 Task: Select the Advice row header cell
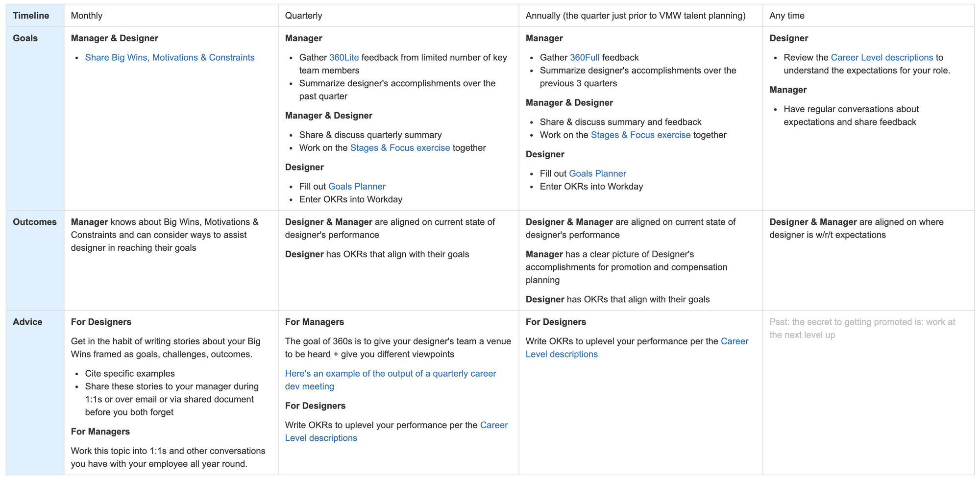click(35, 392)
